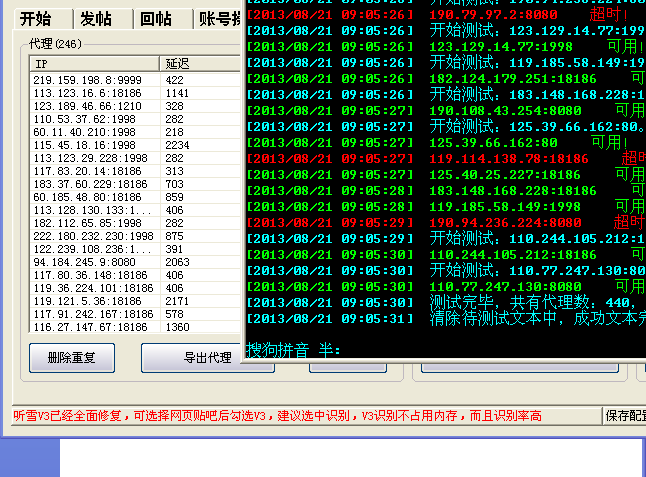Sort proxies by the IP column header
646x477 pixels.
pos(94,63)
